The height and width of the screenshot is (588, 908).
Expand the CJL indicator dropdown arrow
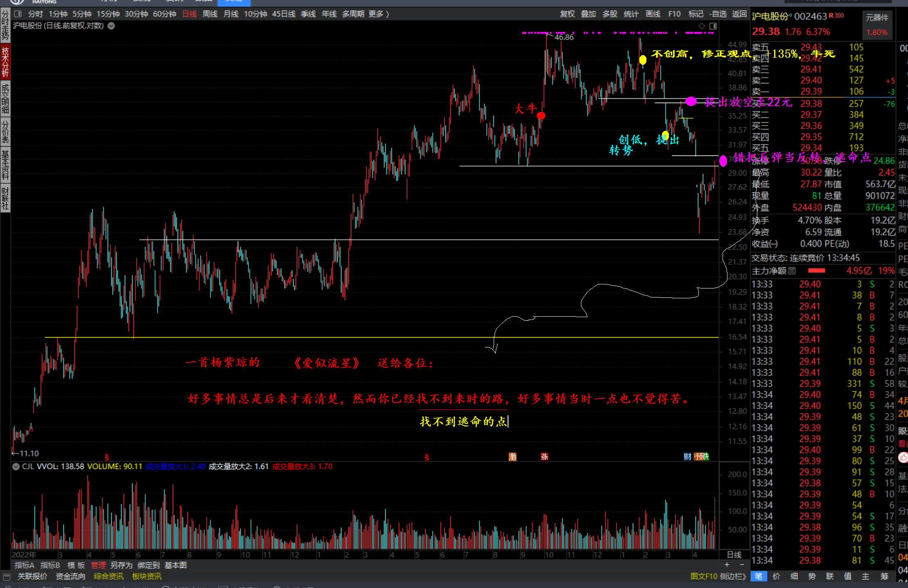(16, 466)
